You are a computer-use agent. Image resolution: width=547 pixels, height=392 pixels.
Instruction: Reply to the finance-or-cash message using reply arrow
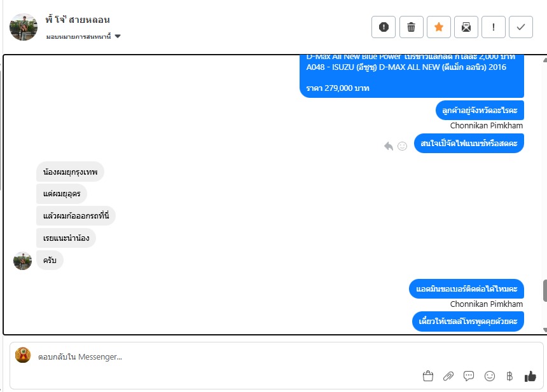[389, 146]
